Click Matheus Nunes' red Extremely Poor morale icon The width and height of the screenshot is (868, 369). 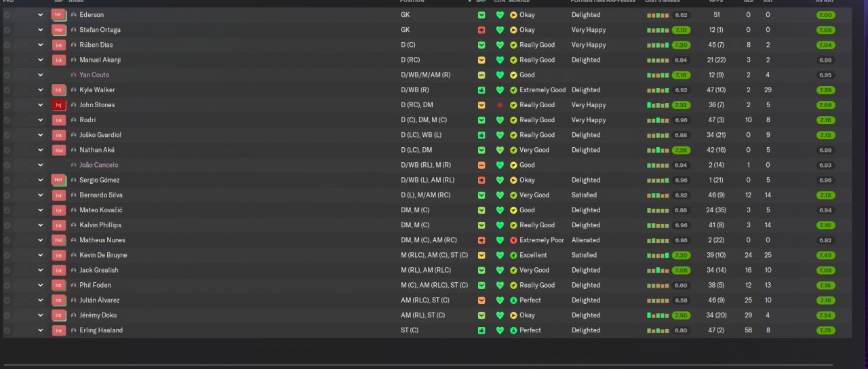(513, 240)
